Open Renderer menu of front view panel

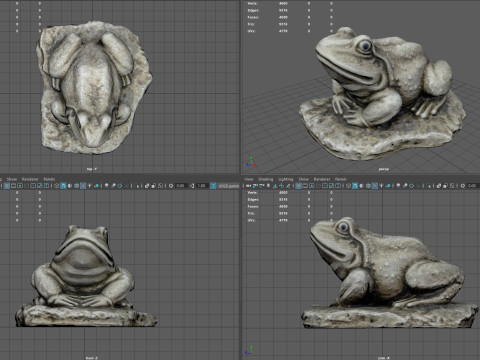(x=30, y=179)
